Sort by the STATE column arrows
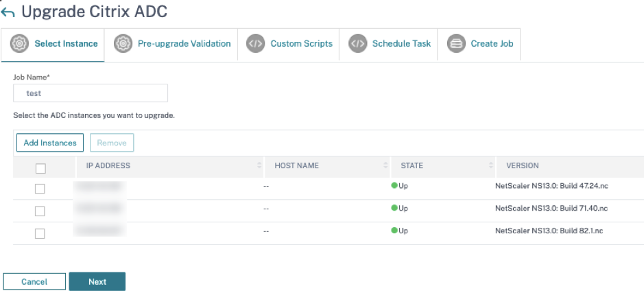644x304 pixels. tap(491, 165)
